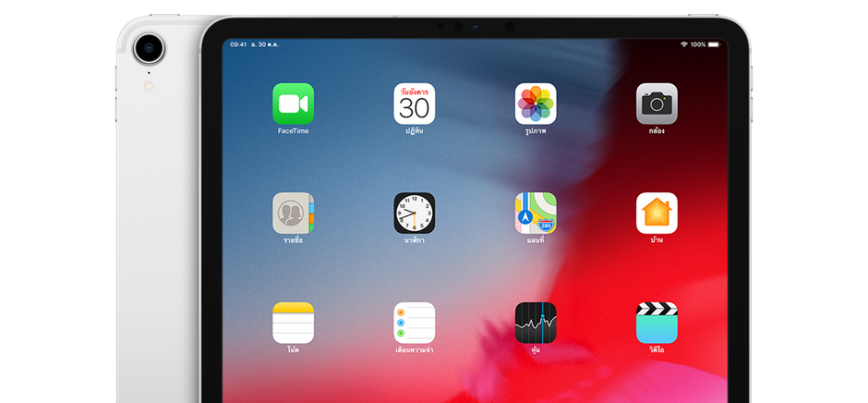Tap the battery indicator icon
This screenshot has height=403, width=868.
714,44
